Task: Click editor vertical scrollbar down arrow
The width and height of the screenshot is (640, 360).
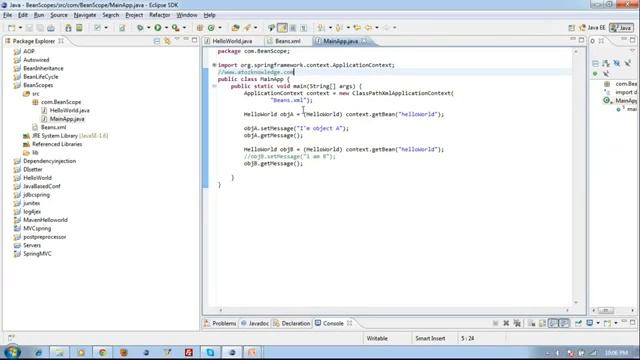Action: (x=576, y=302)
